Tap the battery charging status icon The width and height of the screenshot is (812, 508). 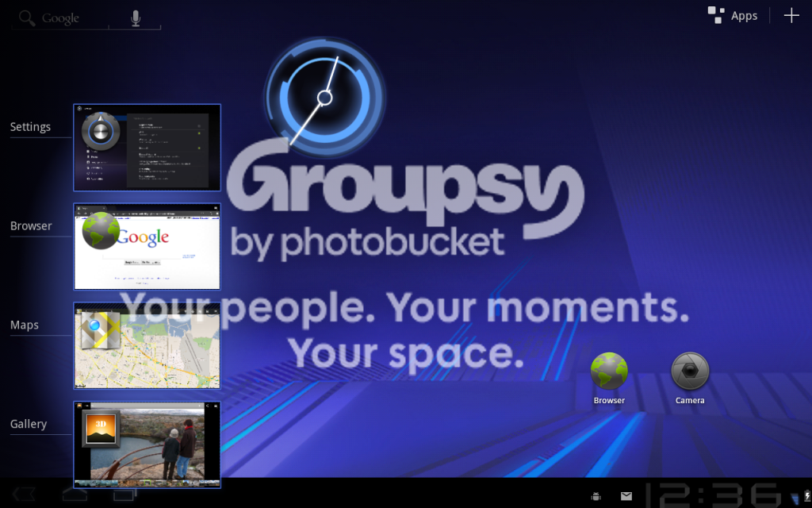(x=807, y=497)
